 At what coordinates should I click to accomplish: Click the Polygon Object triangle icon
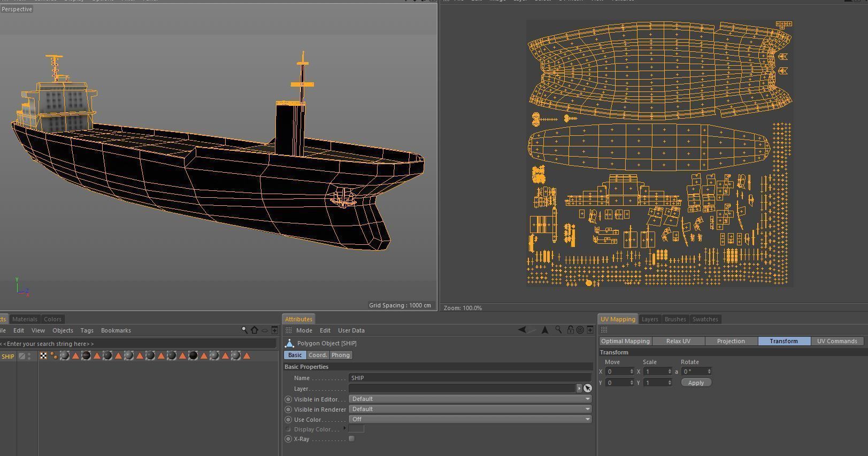click(x=289, y=343)
